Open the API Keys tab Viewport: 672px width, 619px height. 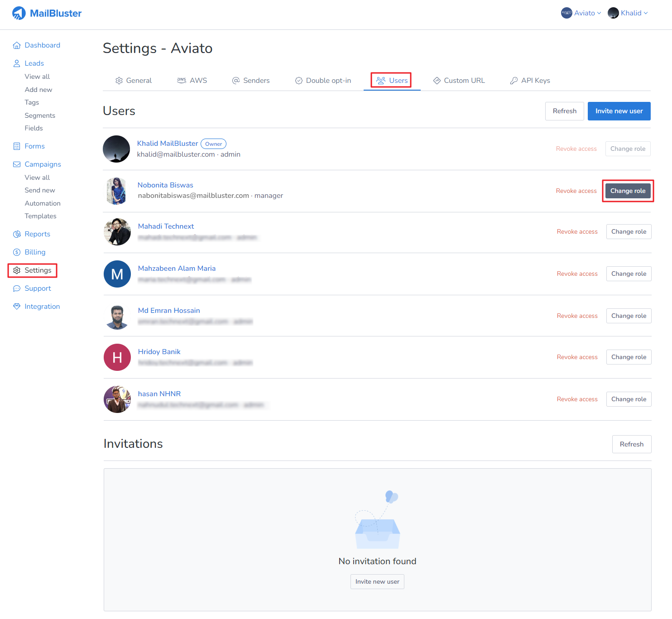coord(530,81)
